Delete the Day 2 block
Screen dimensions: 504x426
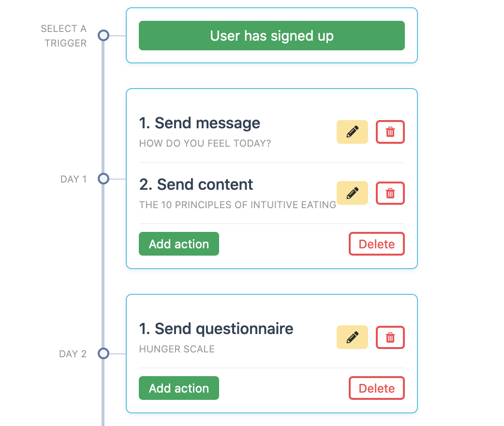(x=376, y=388)
